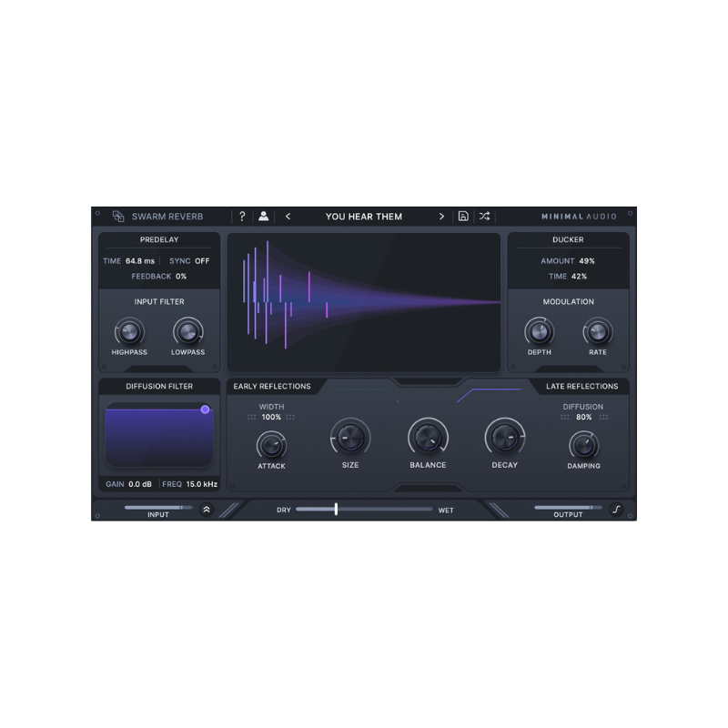Randomize settings with the shuffle icon
The image size is (728, 728).
click(485, 216)
